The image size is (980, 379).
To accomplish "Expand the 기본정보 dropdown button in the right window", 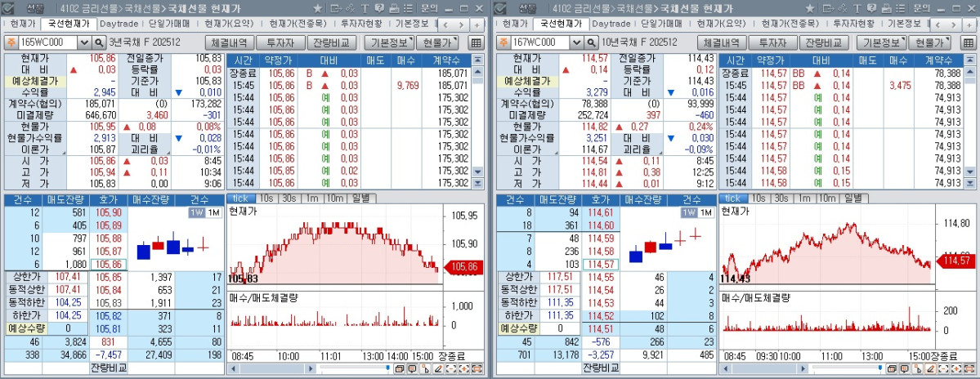I will pyautogui.click(x=882, y=42).
